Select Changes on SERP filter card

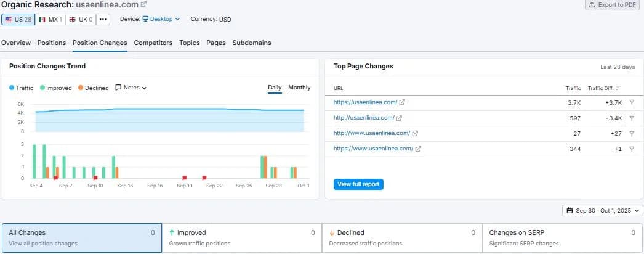pyautogui.click(x=562, y=238)
